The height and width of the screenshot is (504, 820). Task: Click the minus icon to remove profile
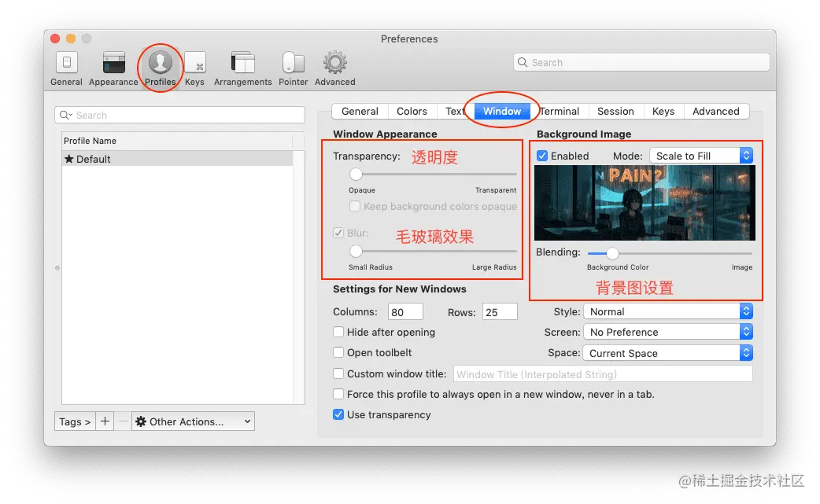(123, 421)
